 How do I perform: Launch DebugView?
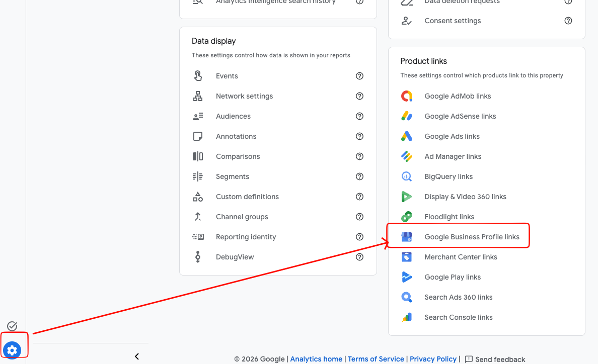coord(235,257)
